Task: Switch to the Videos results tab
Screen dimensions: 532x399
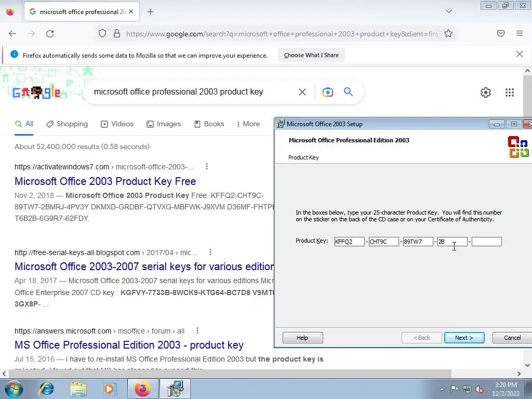Action: tap(117, 124)
